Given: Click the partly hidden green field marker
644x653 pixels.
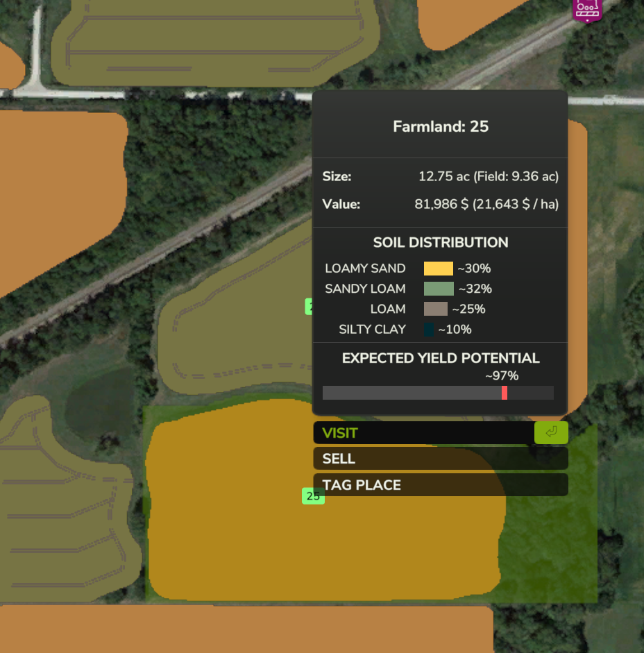Looking at the screenshot, I should (x=308, y=306).
